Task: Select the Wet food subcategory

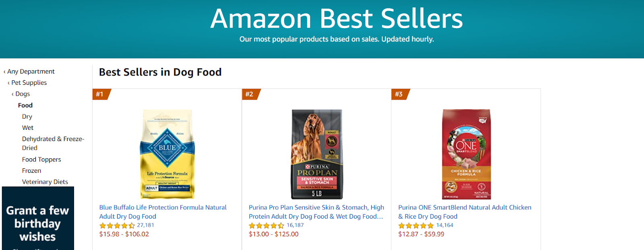Action: [x=28, y=127]
